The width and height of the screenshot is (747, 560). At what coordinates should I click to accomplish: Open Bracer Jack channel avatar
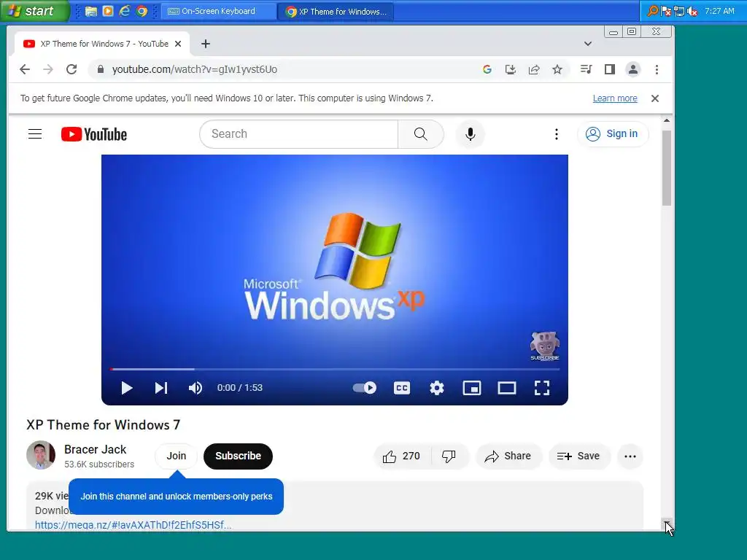click(41, 455)
